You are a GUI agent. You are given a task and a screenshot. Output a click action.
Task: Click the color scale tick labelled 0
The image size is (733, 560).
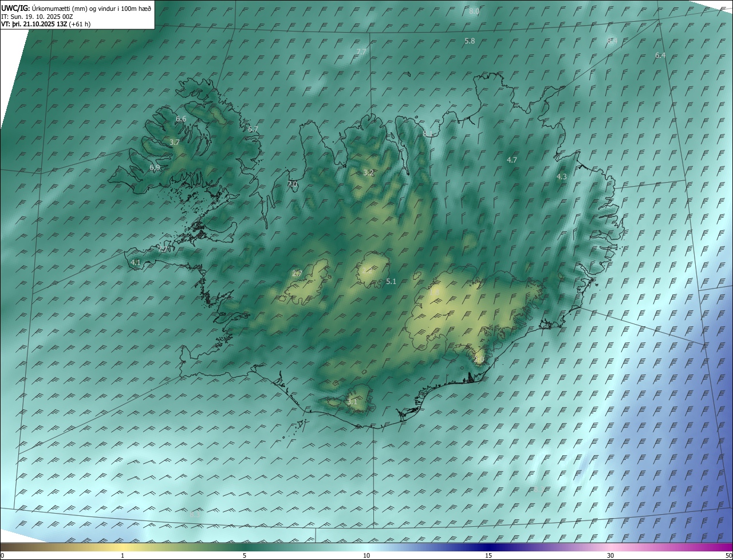[x=2, y=555]
